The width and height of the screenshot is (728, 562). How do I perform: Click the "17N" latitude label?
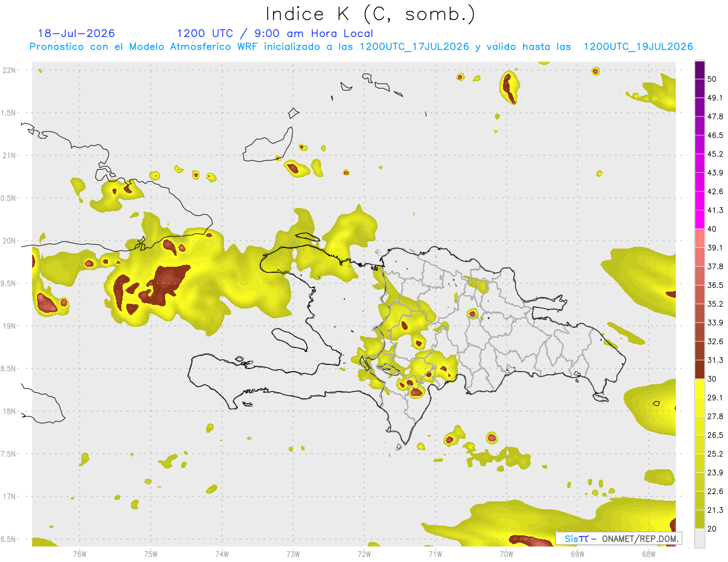[x=10, y=497]
